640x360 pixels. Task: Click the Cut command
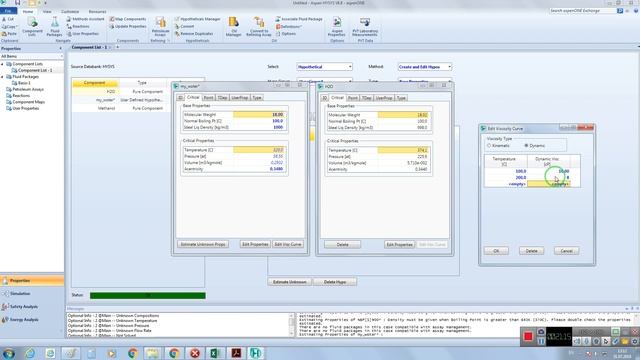click(8, 19)
